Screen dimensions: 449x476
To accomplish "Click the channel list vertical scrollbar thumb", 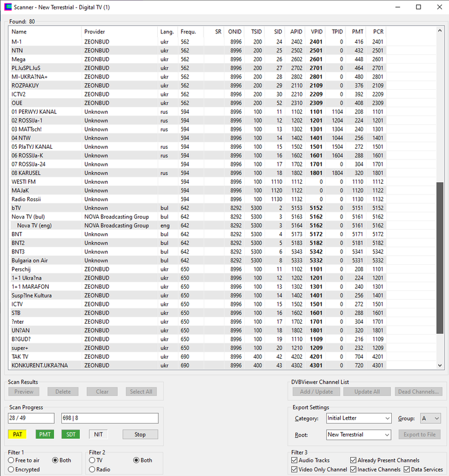I will (x=439, y=258).
